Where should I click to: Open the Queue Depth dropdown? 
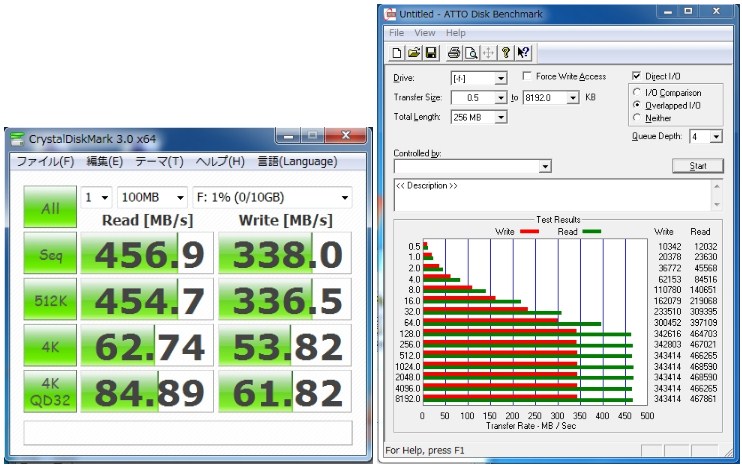pos(716,137)
